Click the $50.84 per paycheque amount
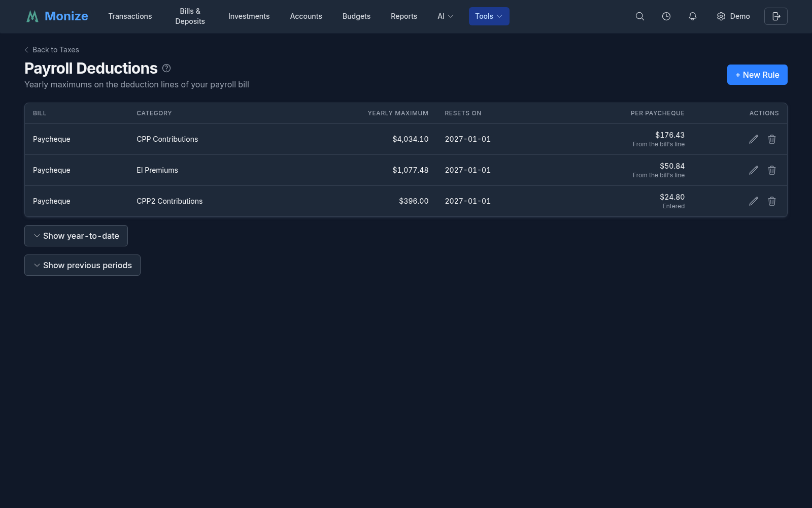This screenshot has width=812, height=508. point(672,166)
